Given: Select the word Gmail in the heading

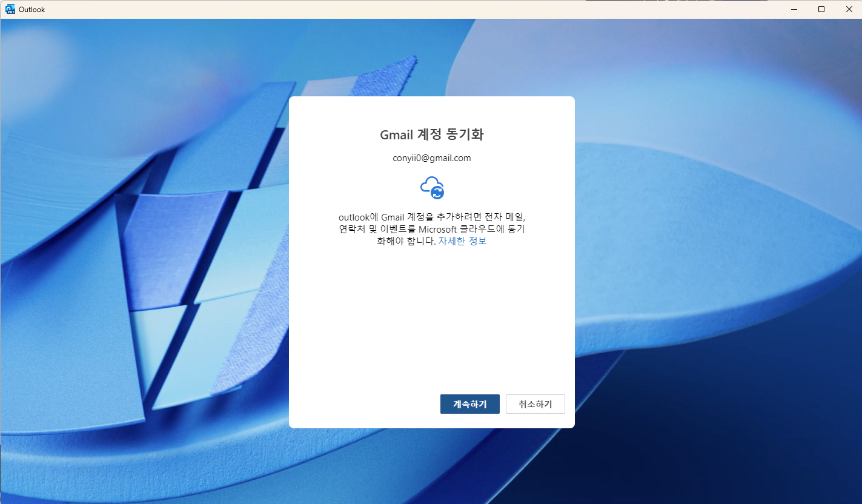Looking at the screenshot, I should click(396, 134).
